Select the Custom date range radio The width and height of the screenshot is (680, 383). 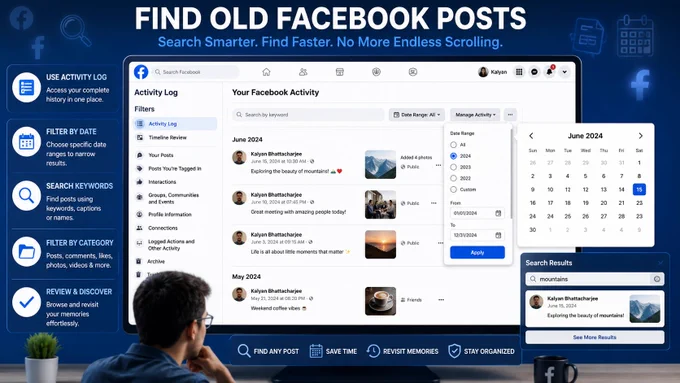coord(454,190)
